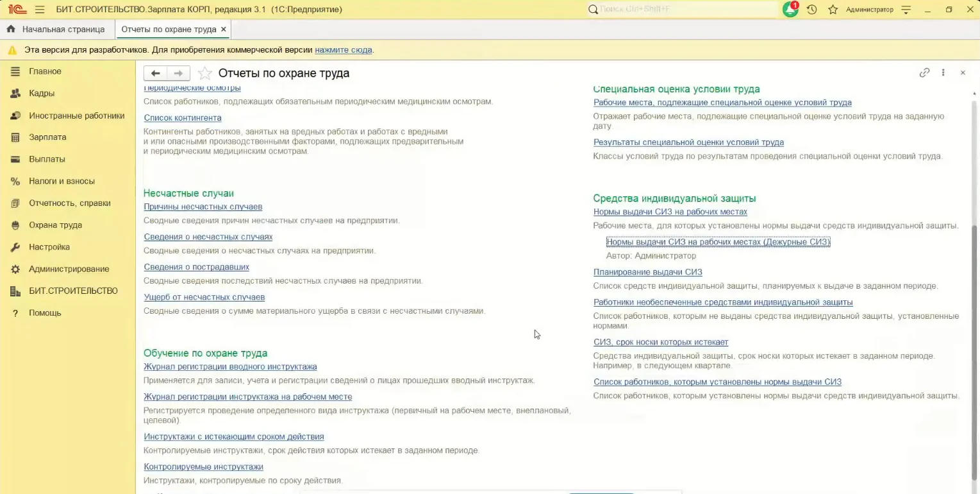Open the Кадры section

point(41,93)
